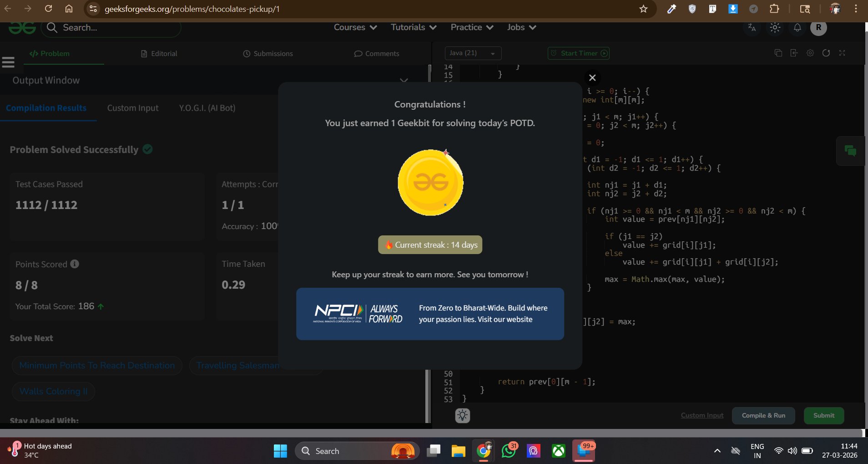Click the Start Timer button
Image resolution: width=868 pixels, height=464 pixels.
pyautogui.click(x=579, y=53)
